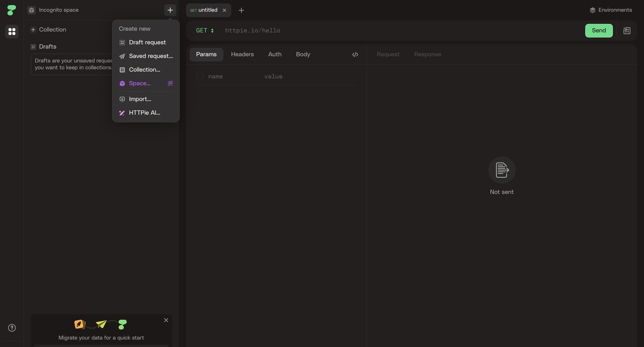Screen dimensions: 644x347
Task: Open the spaces grid icon in sidebar
Action: click(x=12, y=32)
